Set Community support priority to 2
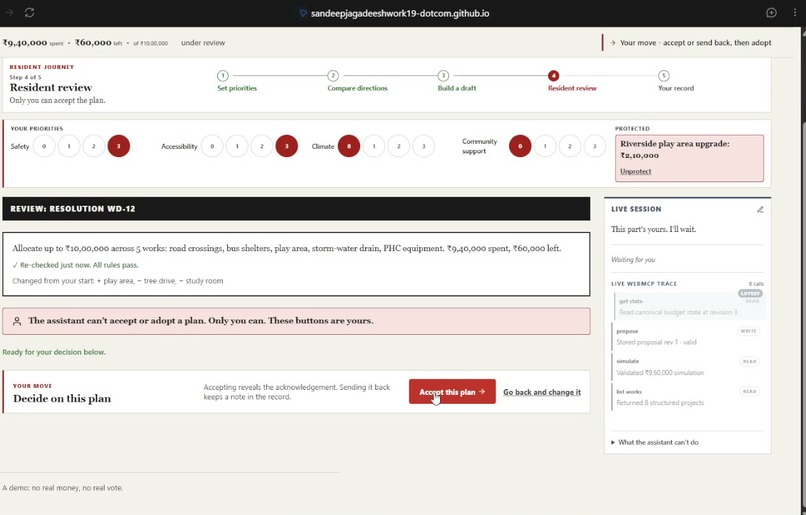This screenshot has width=806, height=515. (570, 146)
